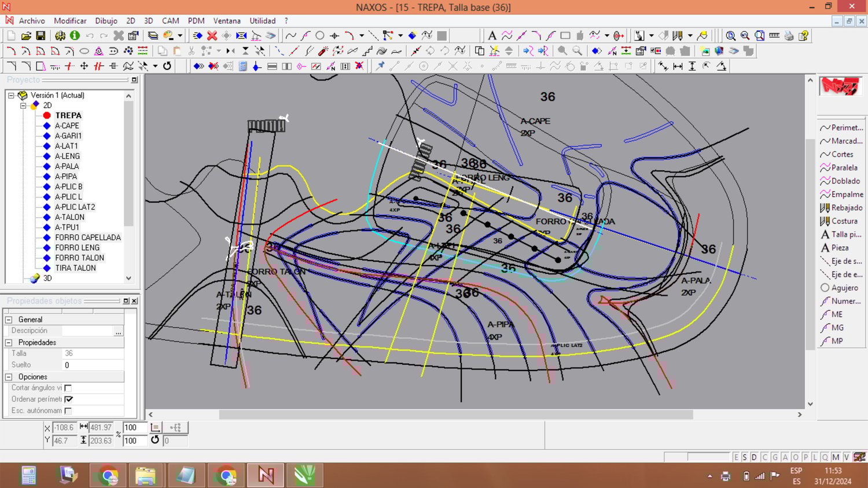Click the horizontal scrollbar under the canvas
868x488 pixels.
pos(455,414)
